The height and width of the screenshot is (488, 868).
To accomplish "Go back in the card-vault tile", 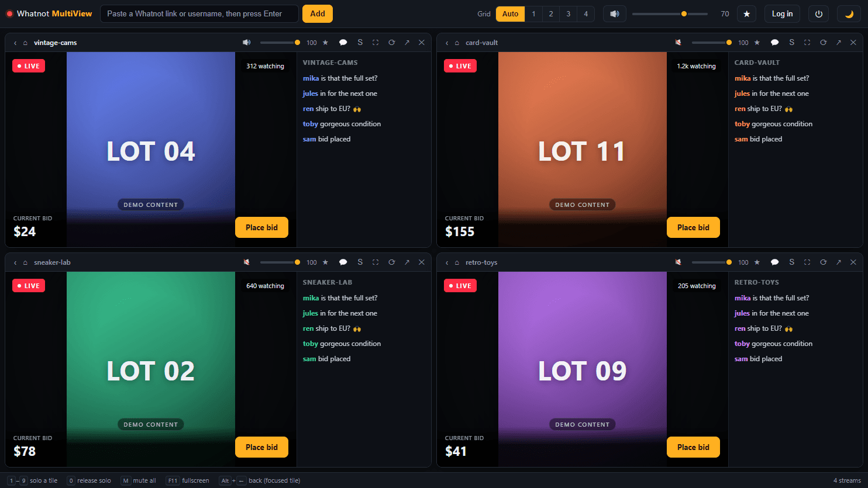I will tap(447, 43).
